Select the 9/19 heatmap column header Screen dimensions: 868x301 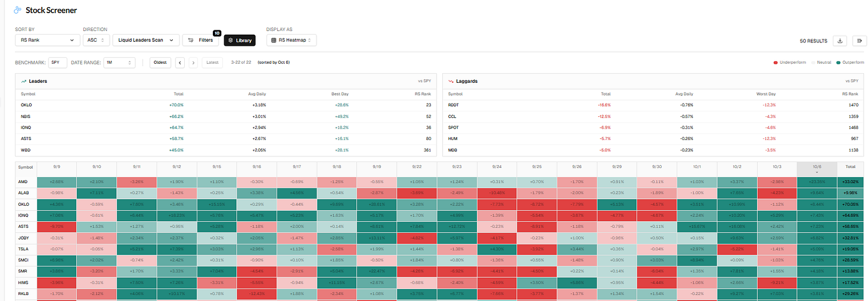(x=376, y=169)
